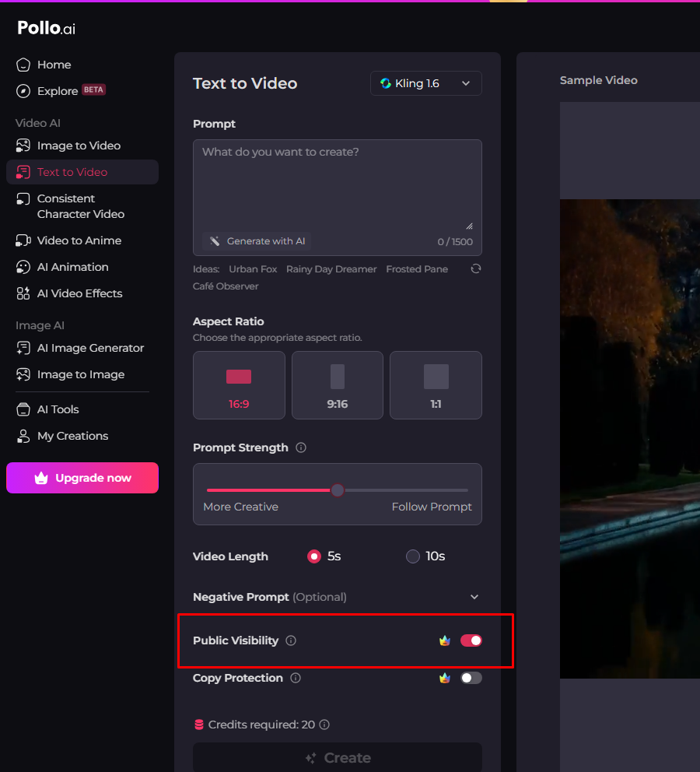This screenshot has height=772, width=700.
Task: Click the AI Image Generator icon
Action: [x=23, y=348]
